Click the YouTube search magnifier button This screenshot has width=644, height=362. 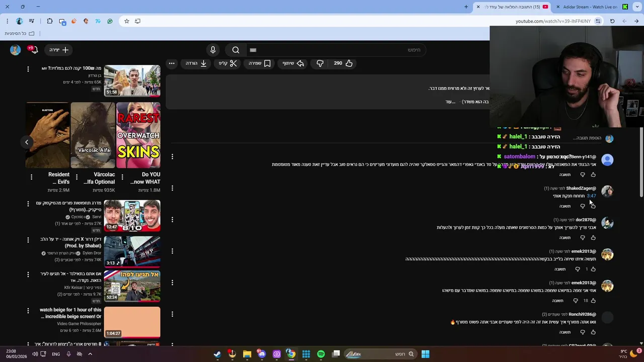pyautogui.click(x=235, y=50)
